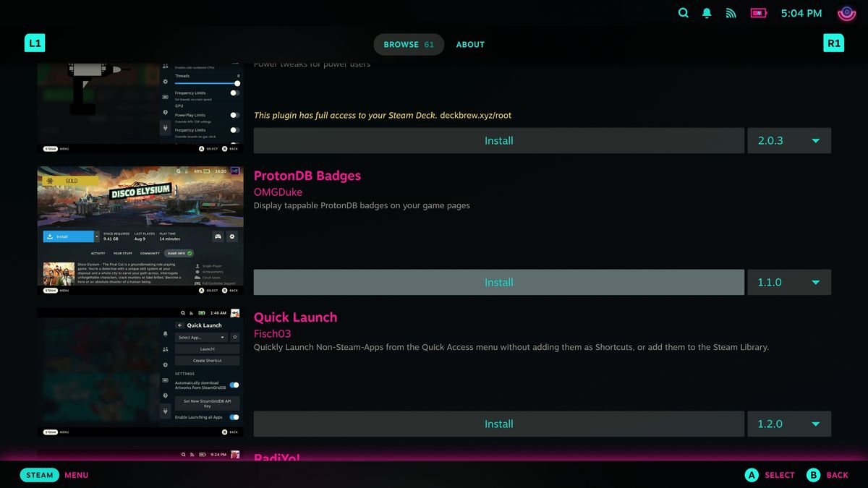Click 'Display tappable ProtonDB badges' description
This screenshot has width=868, height=488.
362,205
